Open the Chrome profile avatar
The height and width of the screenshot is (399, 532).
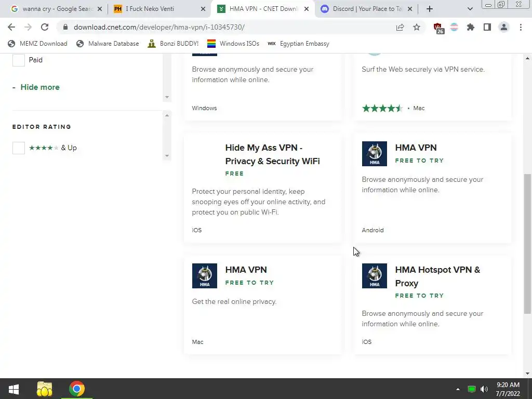click(504, 27)
